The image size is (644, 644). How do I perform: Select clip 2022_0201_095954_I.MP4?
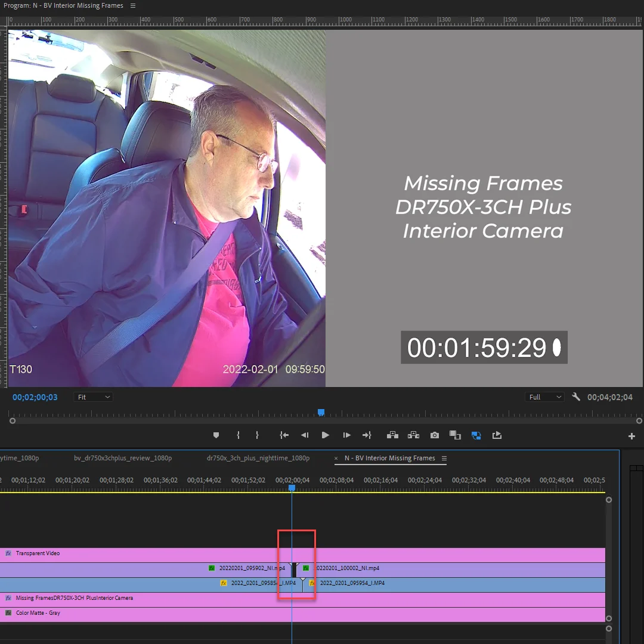454,584
